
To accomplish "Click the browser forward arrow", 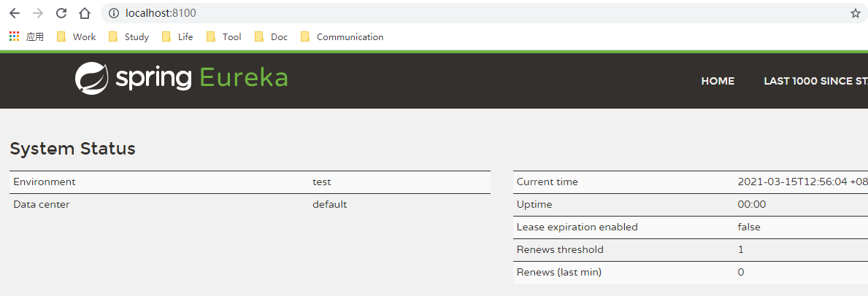I will point(38,13).
